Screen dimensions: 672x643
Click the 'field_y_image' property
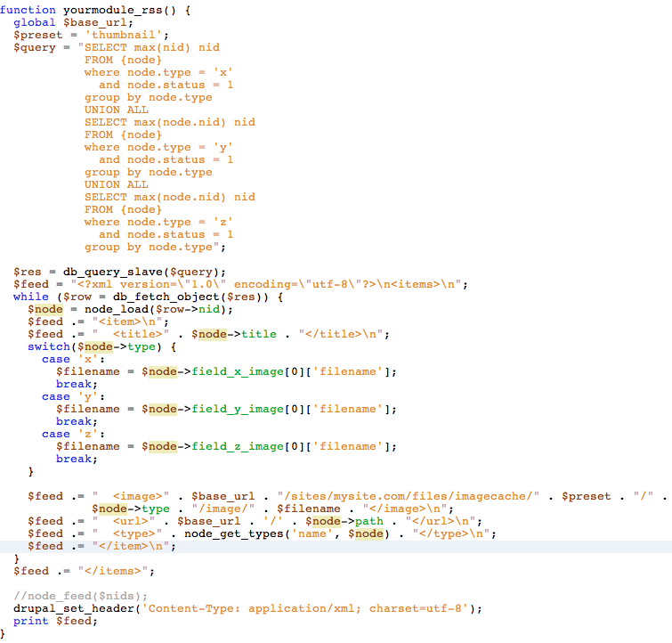click(x=237, y=409)
